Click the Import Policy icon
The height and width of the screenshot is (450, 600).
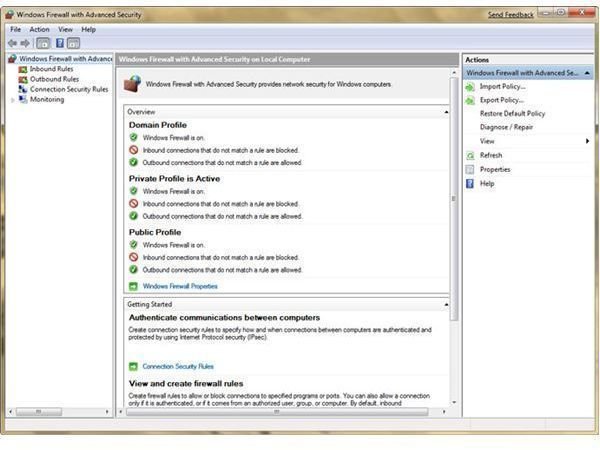(470, 87)
